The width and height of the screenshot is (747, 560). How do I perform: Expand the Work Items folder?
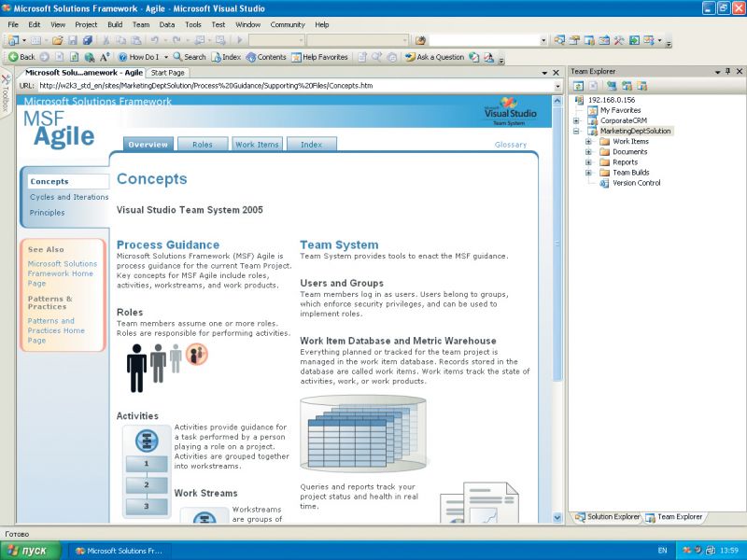(589, 142)
